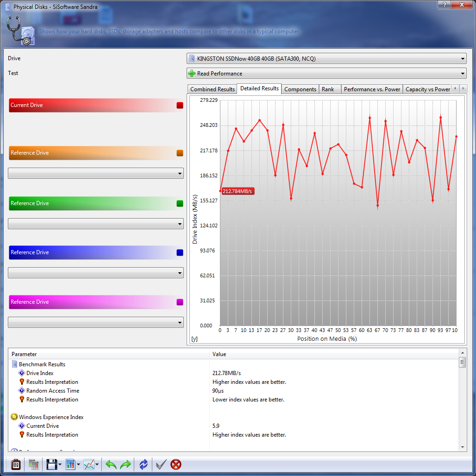The width and height of the screenshot is (476, 476).
Task: Open the blue Reference Drive dropdown
Action: pyautogui.click(x=96, y=273)
